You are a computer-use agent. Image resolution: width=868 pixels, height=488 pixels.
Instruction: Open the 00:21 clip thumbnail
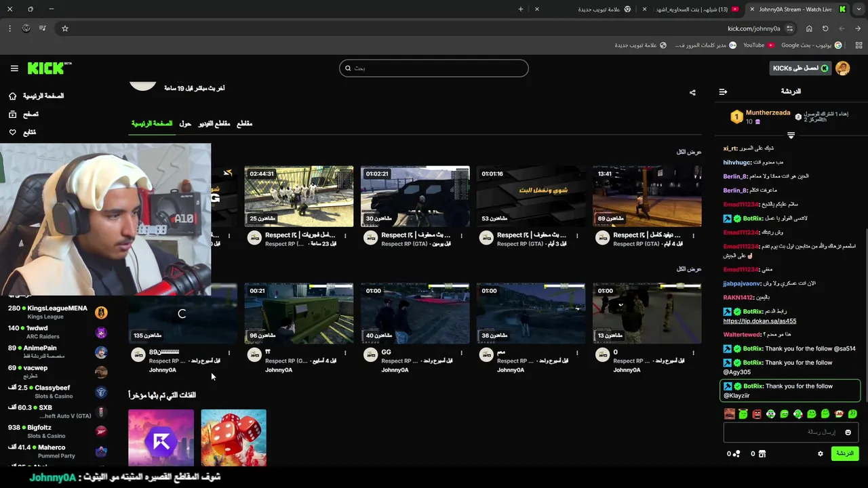pyautogui.click(x=299, y=313)
